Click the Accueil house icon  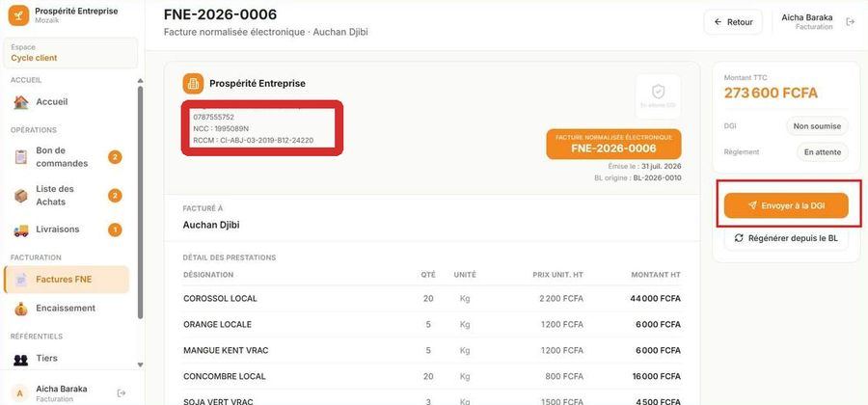(20, 102)
